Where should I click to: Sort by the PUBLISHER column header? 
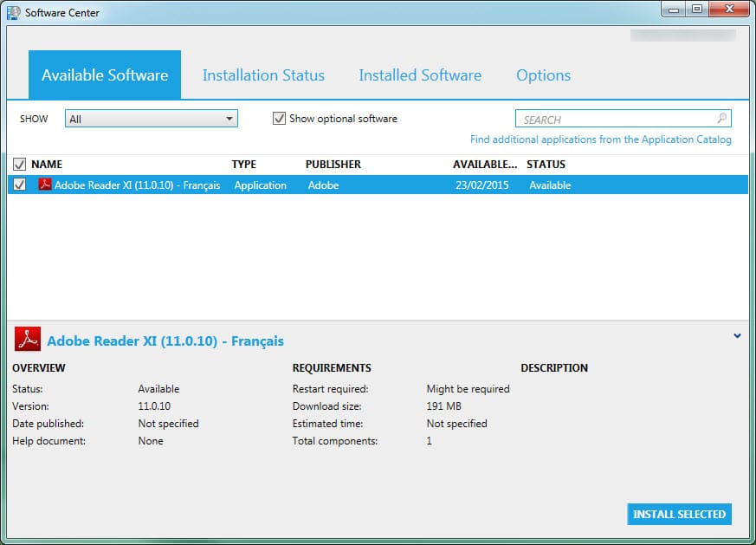333,165
